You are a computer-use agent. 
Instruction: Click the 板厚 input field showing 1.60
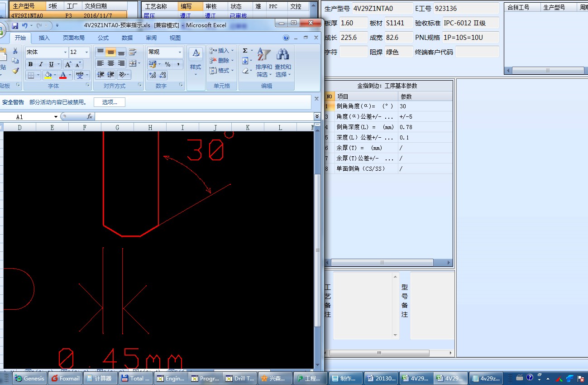pos(353,23)
